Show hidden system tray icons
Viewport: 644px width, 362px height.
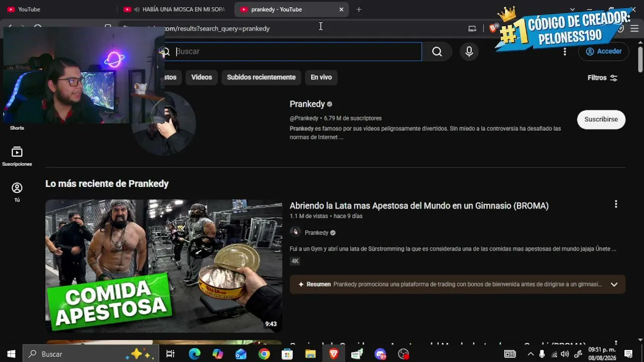[x=530, y=354]
